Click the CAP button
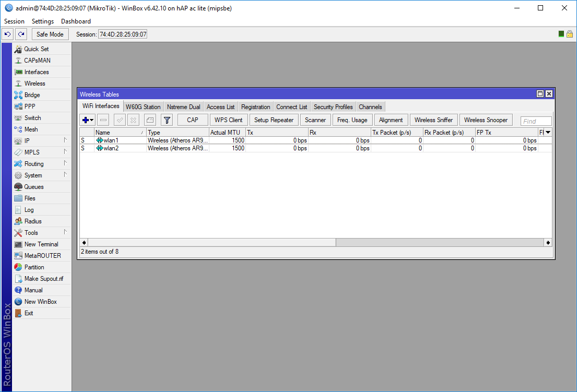Image resolution: width=577 pixels, height=392 pixels. (x=193, y=120)
